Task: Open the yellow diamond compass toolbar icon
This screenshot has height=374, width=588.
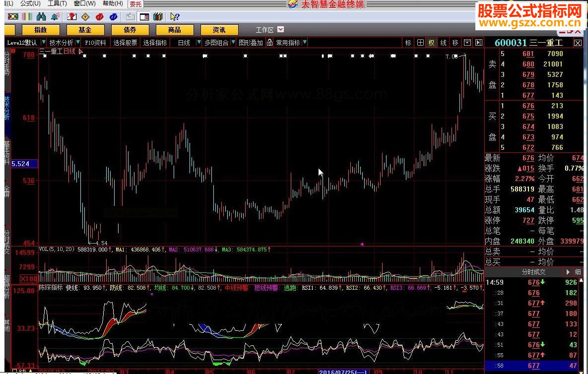Action: 84,17
